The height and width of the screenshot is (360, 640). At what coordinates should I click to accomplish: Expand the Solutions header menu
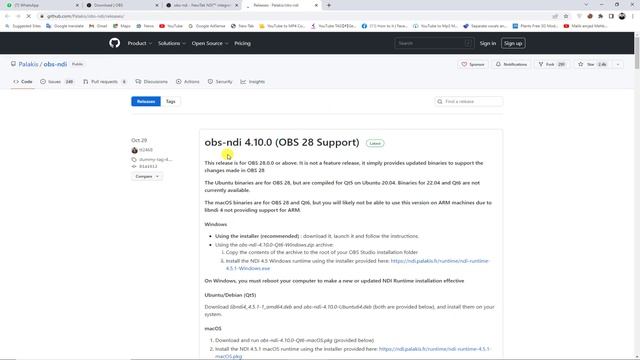(172, 43)
